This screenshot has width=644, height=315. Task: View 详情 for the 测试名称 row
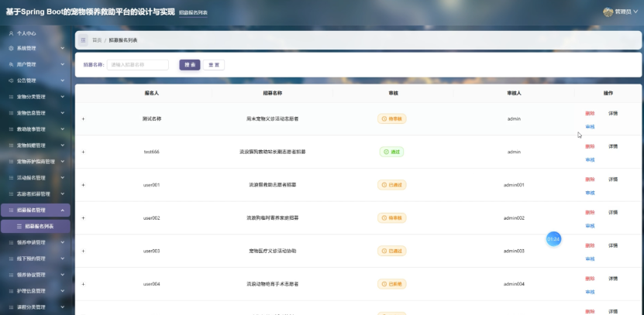[613, 114]
